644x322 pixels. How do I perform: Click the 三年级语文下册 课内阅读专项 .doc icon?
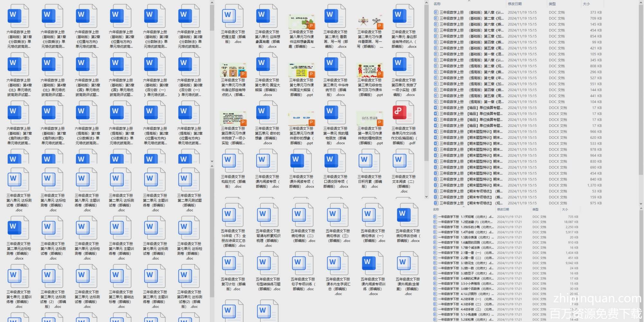[x=267, y=161]
